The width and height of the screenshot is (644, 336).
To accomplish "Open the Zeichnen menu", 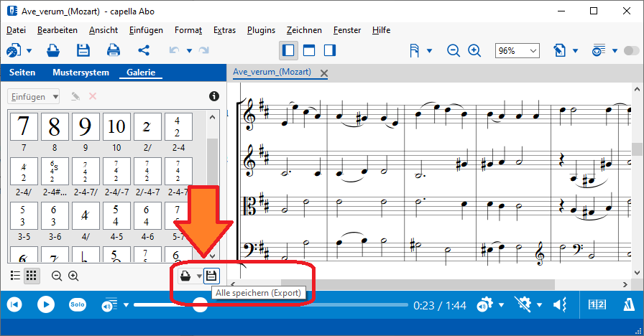I will click(304, 30).
